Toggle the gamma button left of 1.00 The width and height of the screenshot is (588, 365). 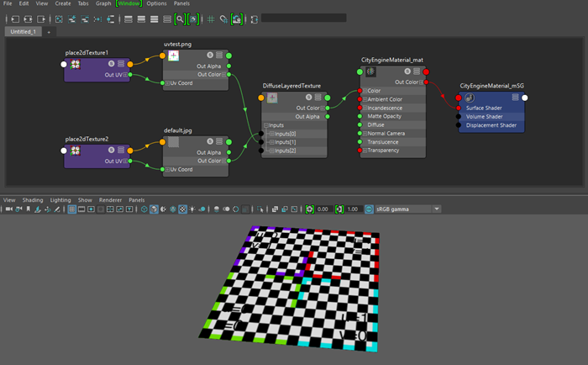click(341, 209)
